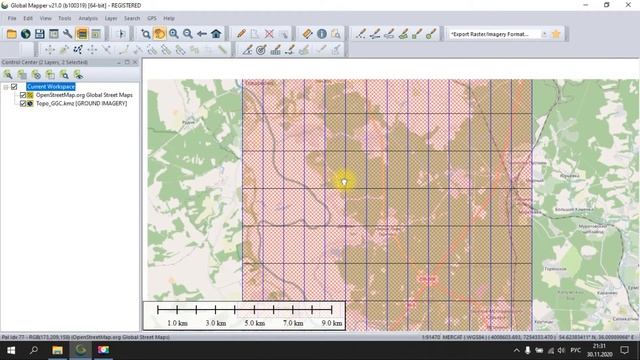Save workspace with floppy disk icon

tap(40, 34)
